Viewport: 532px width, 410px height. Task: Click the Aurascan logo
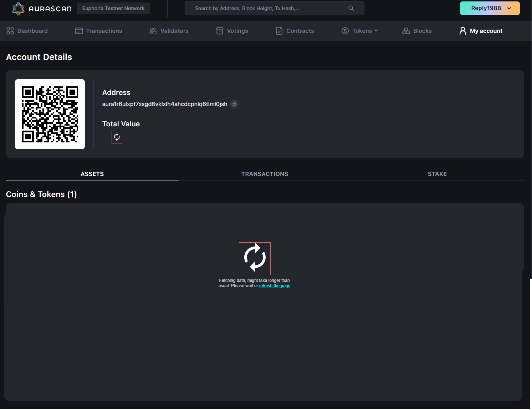tap(41, 8)
